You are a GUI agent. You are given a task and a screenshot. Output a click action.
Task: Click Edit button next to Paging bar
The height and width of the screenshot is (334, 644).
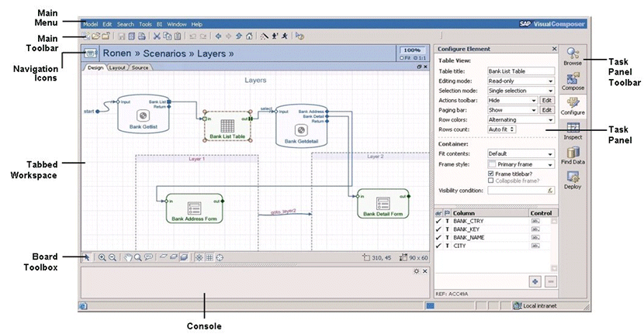547,110
